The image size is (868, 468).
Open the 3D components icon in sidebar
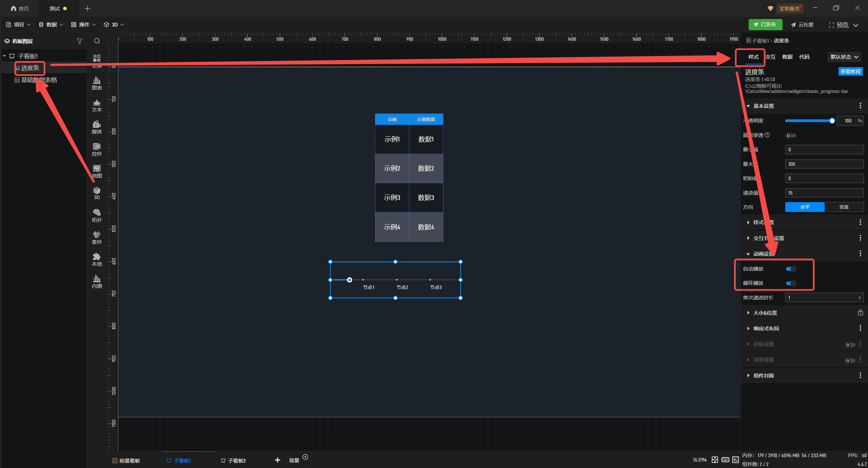coord(97,193)
